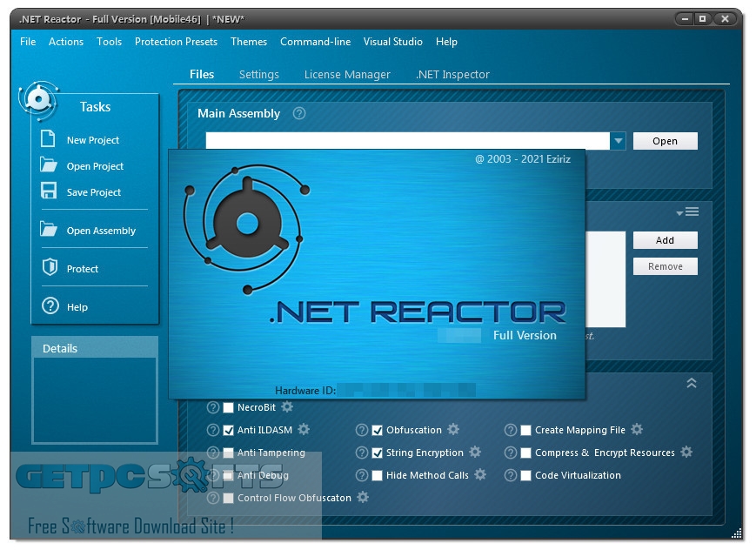Open Control Flow Obfuscation settings gear

[x=363, y=497]
